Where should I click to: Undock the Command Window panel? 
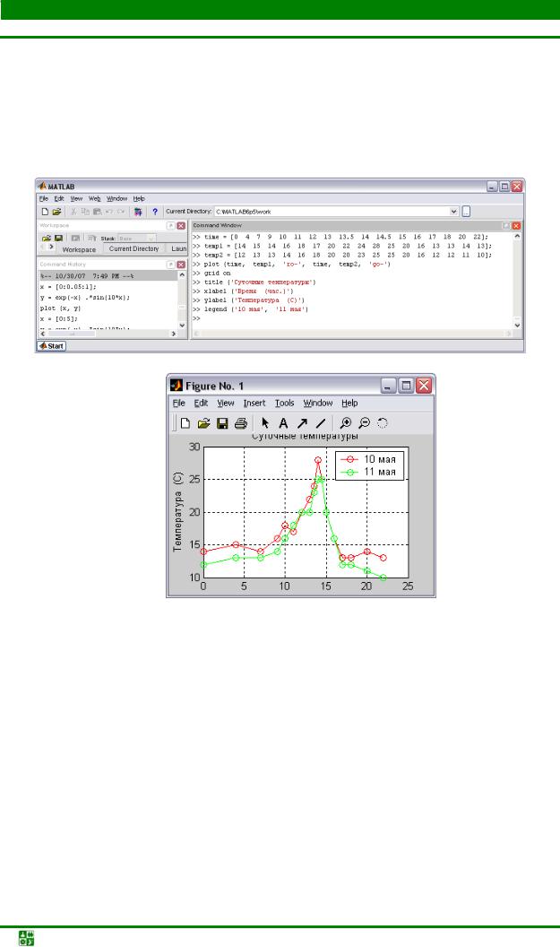(506, 225)
